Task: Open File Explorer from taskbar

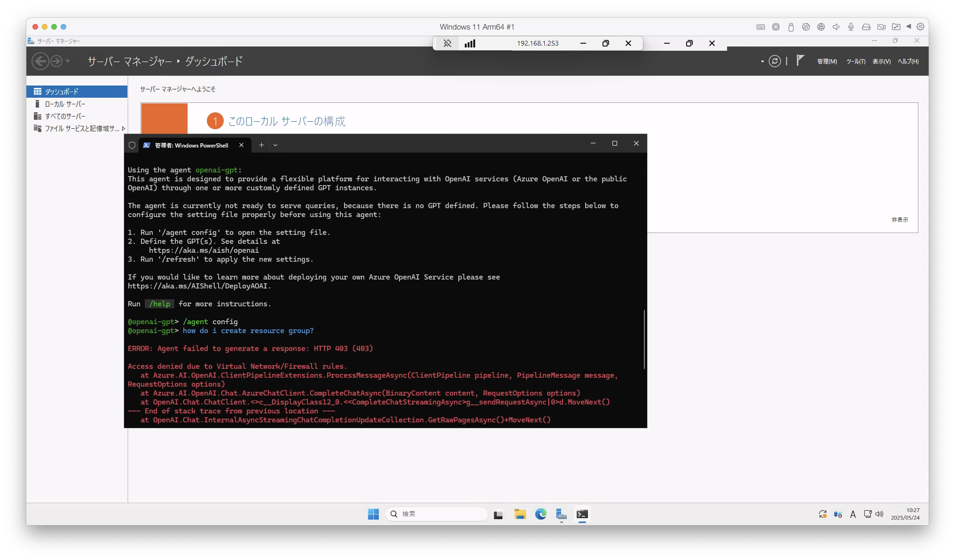Action: point(520,514)
